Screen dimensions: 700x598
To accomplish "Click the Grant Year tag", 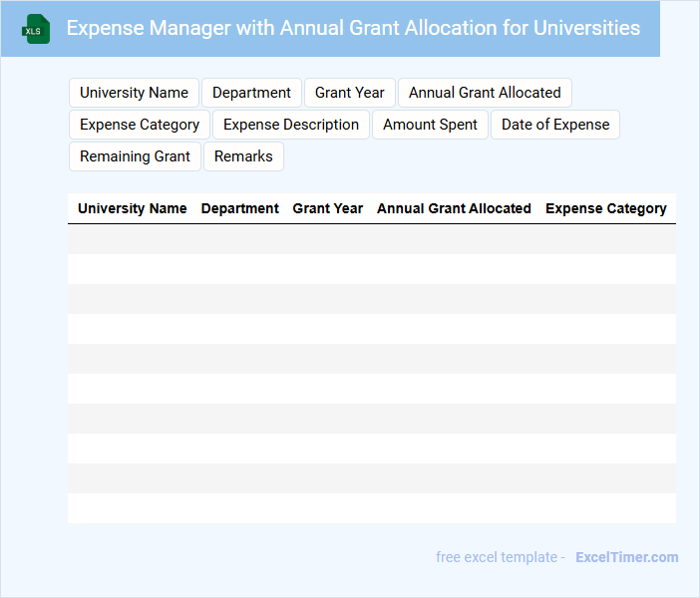I will coord(349,93).
